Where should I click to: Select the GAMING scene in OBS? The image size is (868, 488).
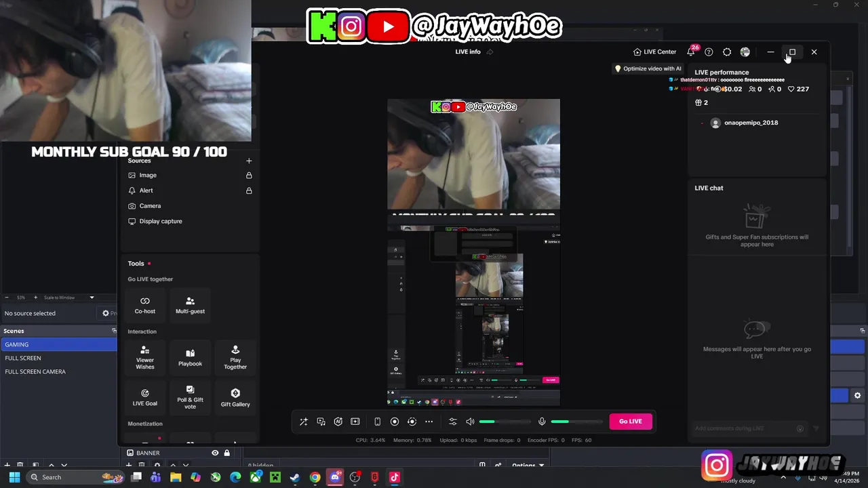click(x=59, y=344)
